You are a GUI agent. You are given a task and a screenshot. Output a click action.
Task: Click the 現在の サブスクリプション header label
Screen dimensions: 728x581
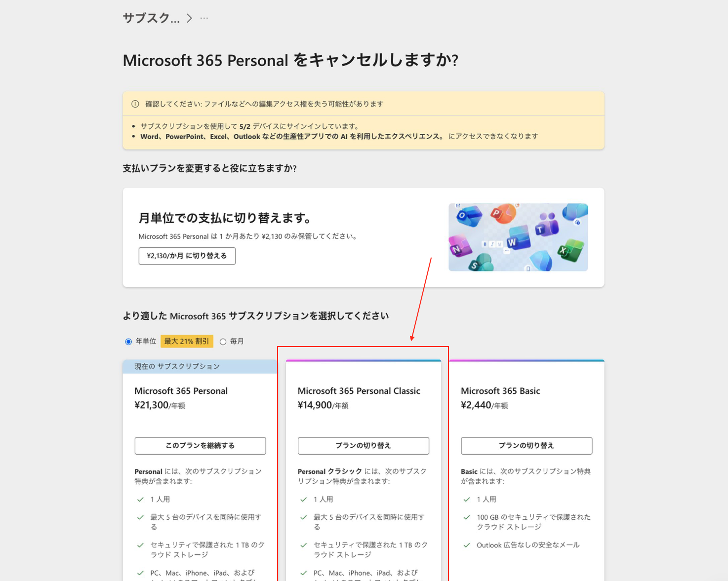(x=177, y=366)
